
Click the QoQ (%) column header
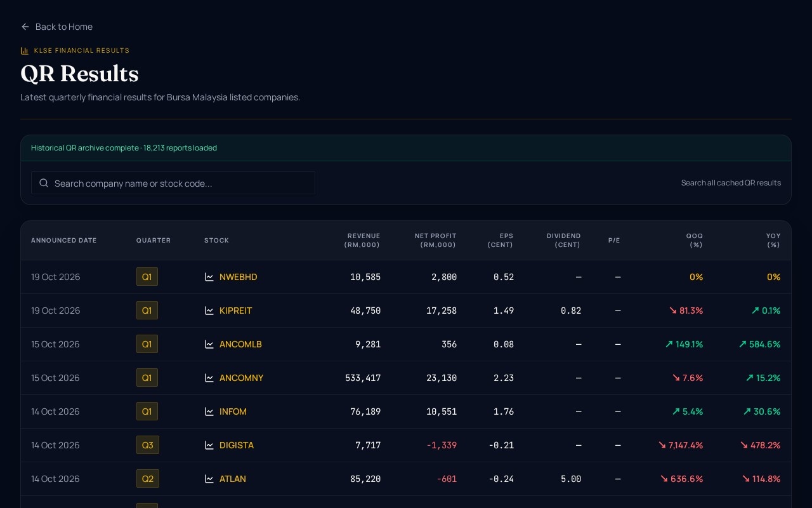(695, 241)
